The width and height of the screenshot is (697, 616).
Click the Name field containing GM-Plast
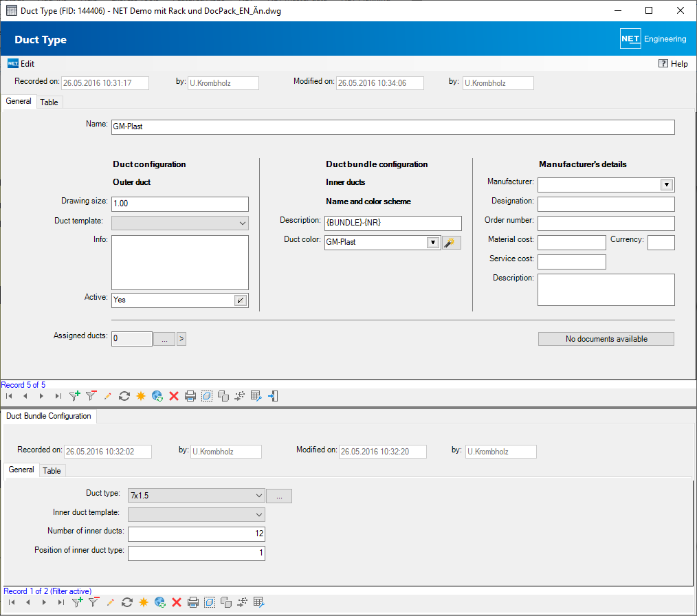[392, 127]
